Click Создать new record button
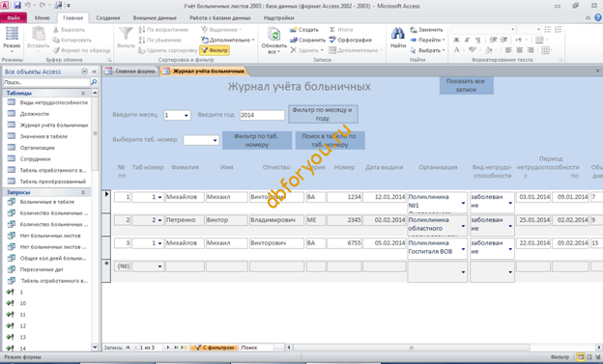 (304, 30)
